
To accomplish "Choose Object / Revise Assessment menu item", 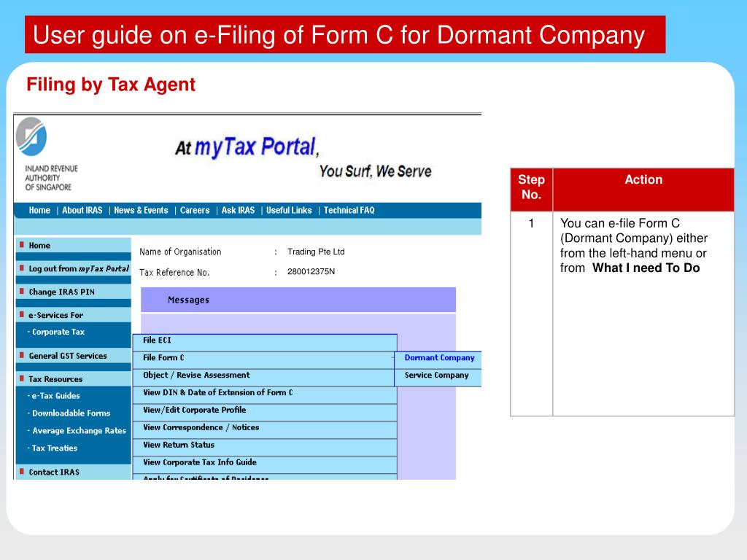I will click(x=265, y=378).
